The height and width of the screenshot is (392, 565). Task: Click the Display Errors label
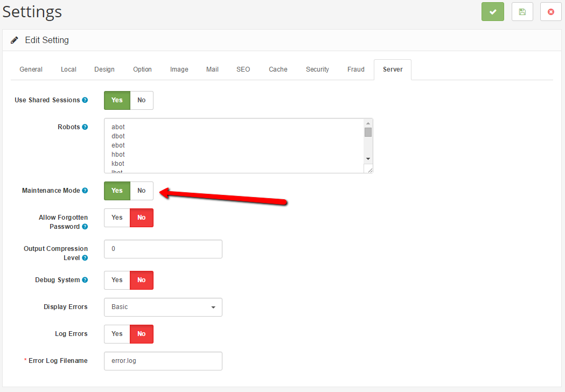(x=66, y=307)
